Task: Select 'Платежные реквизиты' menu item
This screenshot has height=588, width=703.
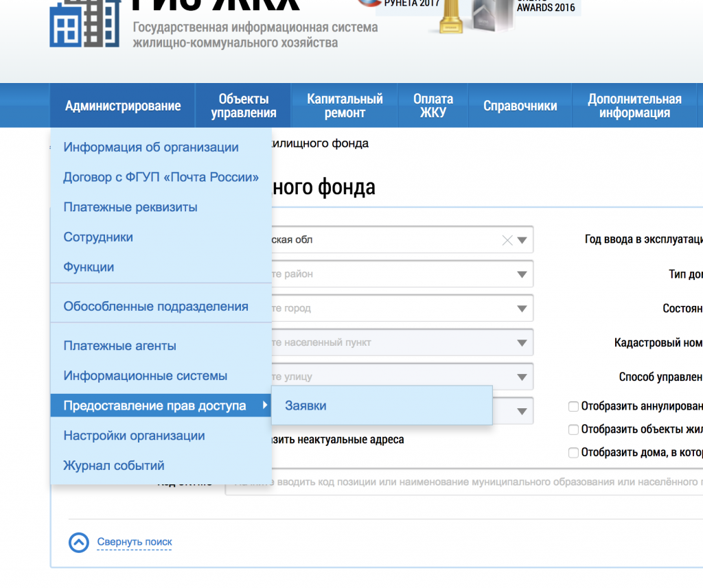Action: pyautogui.click(x=130, y=207)
